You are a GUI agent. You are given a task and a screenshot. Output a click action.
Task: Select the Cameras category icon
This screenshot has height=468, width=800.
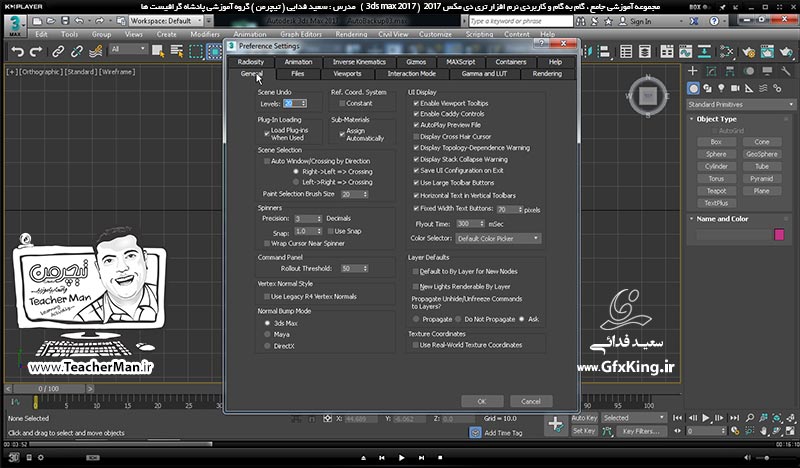[735, 88]
